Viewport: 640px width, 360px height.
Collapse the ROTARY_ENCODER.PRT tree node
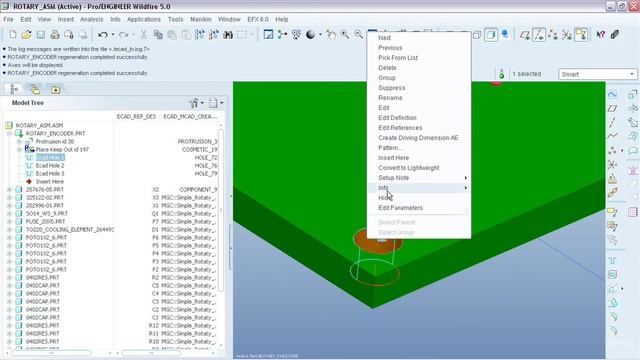9,133
